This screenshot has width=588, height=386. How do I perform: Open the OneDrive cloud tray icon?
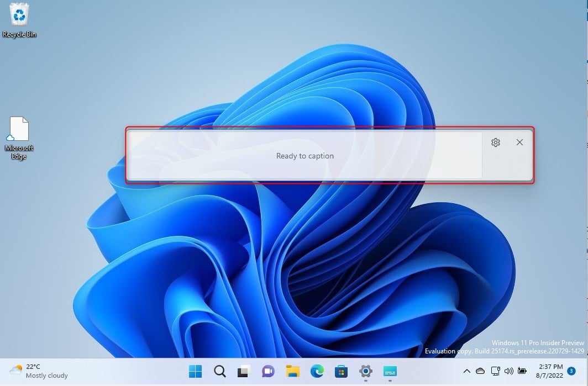480,371
